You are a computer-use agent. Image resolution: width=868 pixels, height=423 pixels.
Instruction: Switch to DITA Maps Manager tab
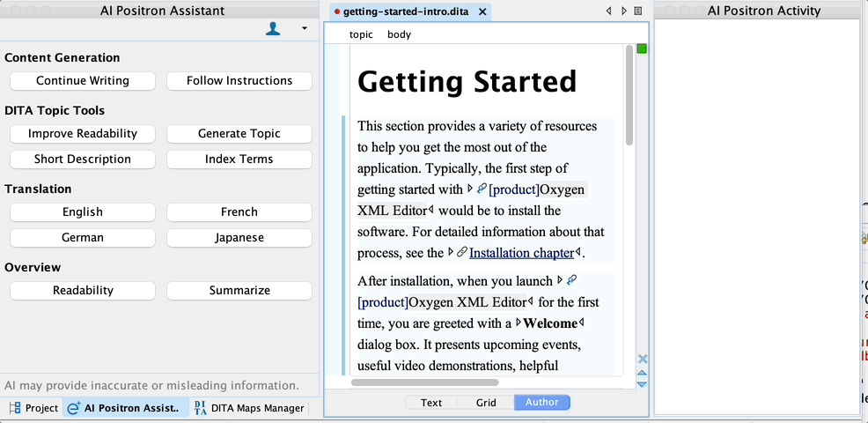[248, 408]
